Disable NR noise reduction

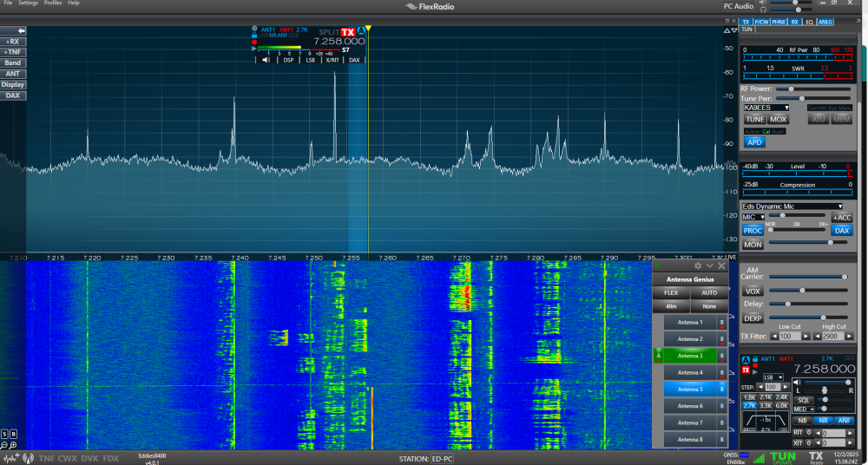click(x=823, y=421)
